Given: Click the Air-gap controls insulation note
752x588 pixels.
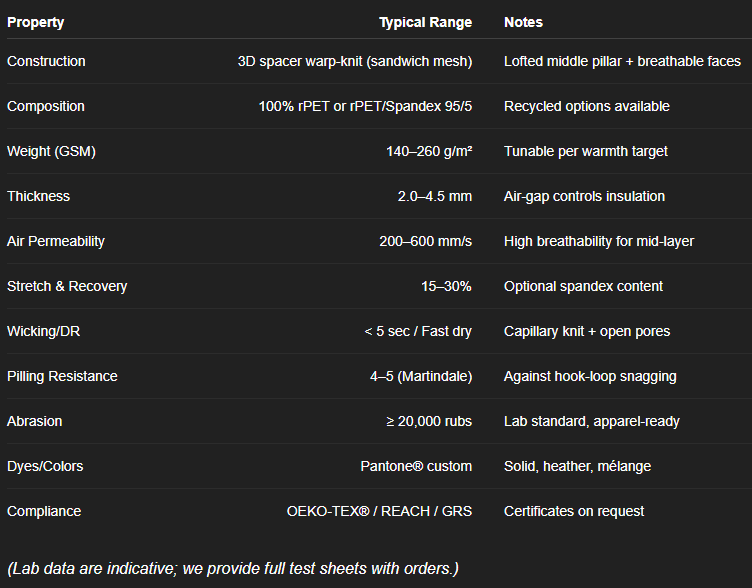Looking at the screenshot, I should 584,196.
